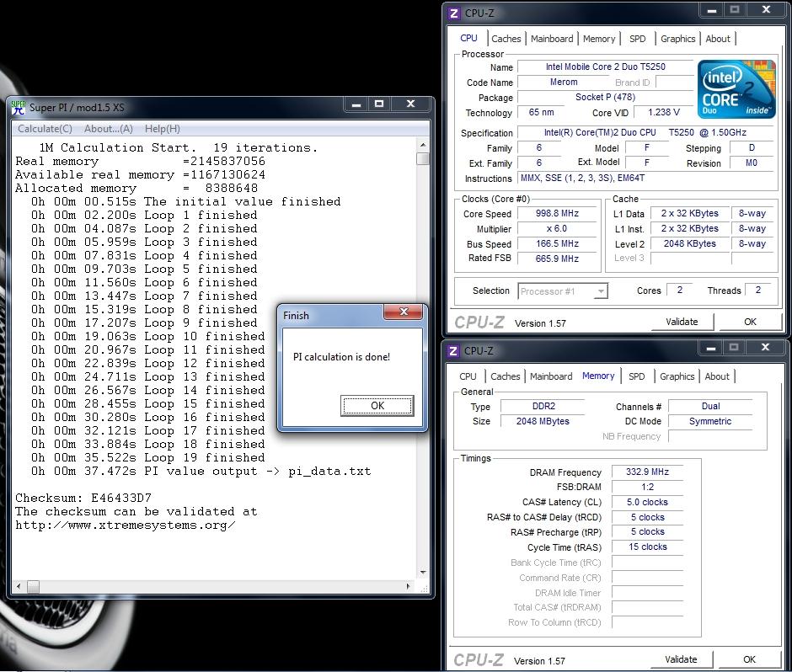Click the Multiplier value 'x 6.0'
Image resolution: width=792 pixels, height=672 pixels.
click(557, 229)
